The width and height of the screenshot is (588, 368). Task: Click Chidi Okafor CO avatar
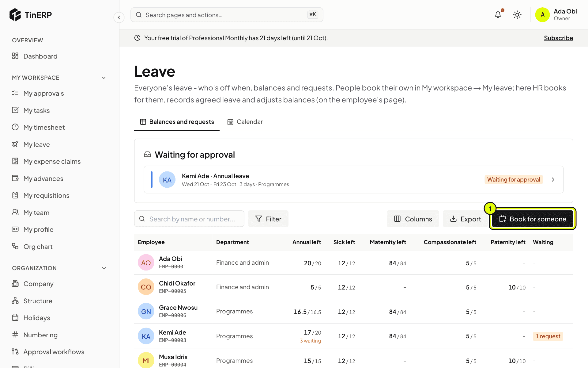(146, 287)
